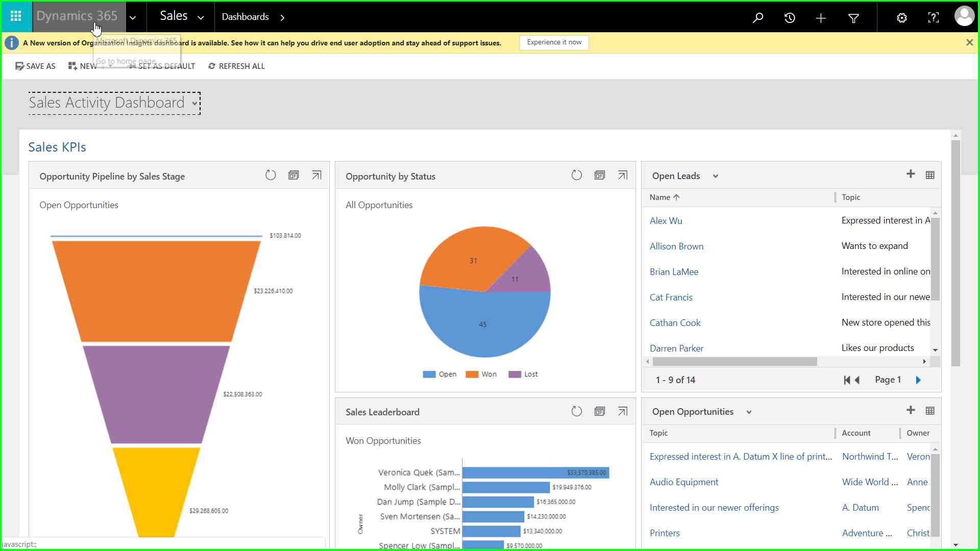Open advanced find filter icon
Viewport: 980px width, 551px height.
click(x=853, y=18)
